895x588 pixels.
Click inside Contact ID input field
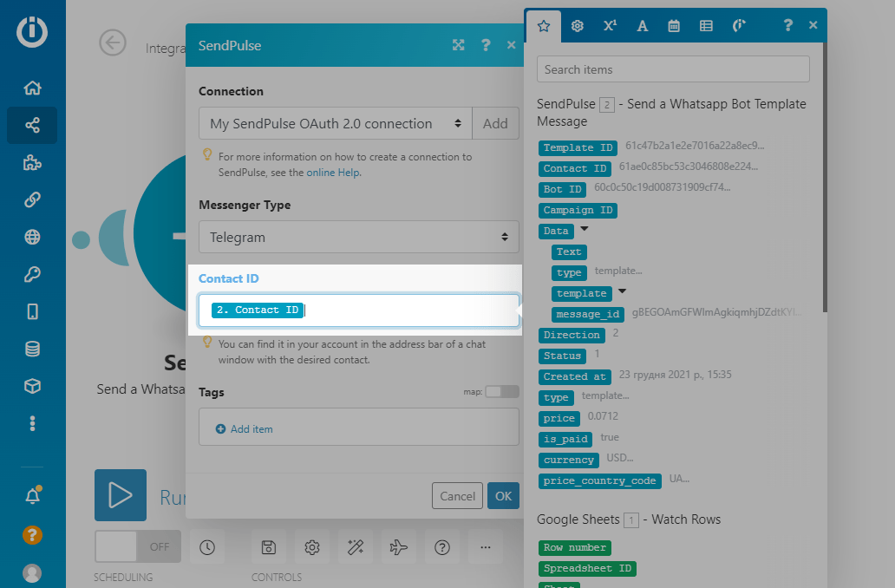pos(358,310)
